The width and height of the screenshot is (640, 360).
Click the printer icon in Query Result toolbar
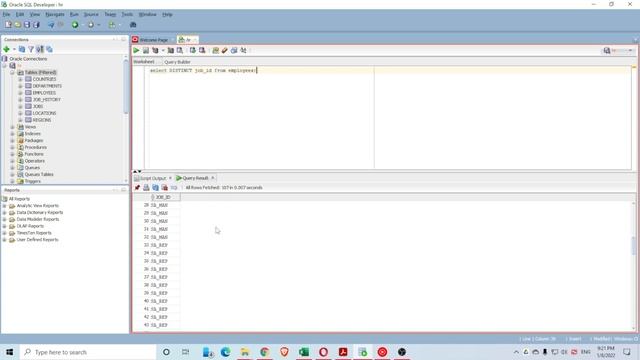146,188
